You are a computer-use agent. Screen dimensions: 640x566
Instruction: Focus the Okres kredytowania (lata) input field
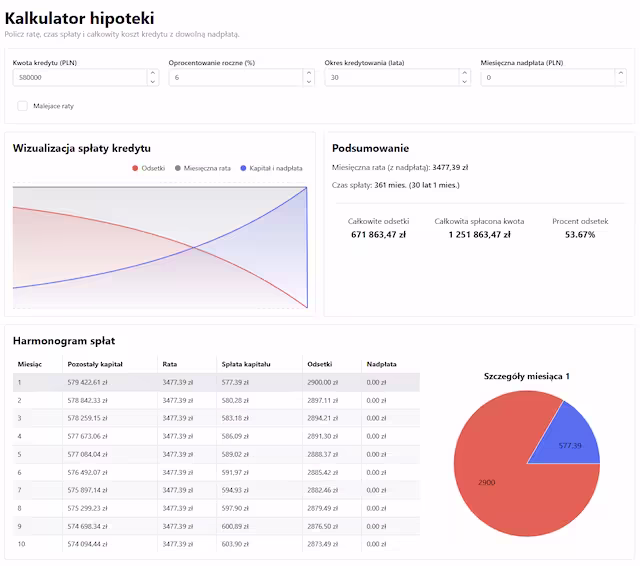click(390, 77)
